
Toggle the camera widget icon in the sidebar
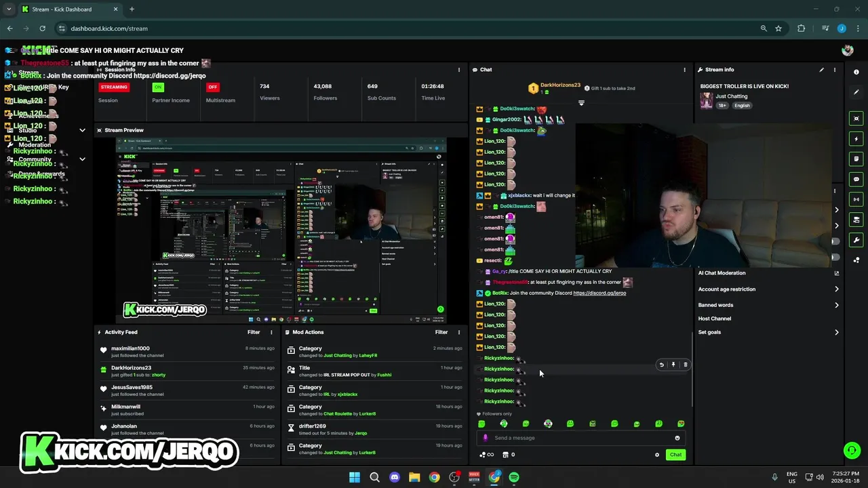(856, 220)
